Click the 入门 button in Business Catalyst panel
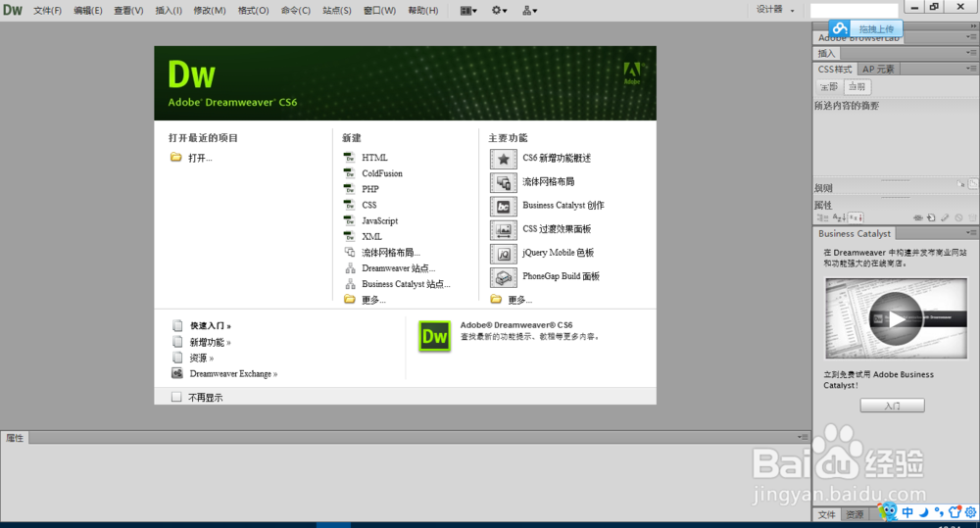Image resolution: width=980 pixels, height=528 pixels. point(892,406)
